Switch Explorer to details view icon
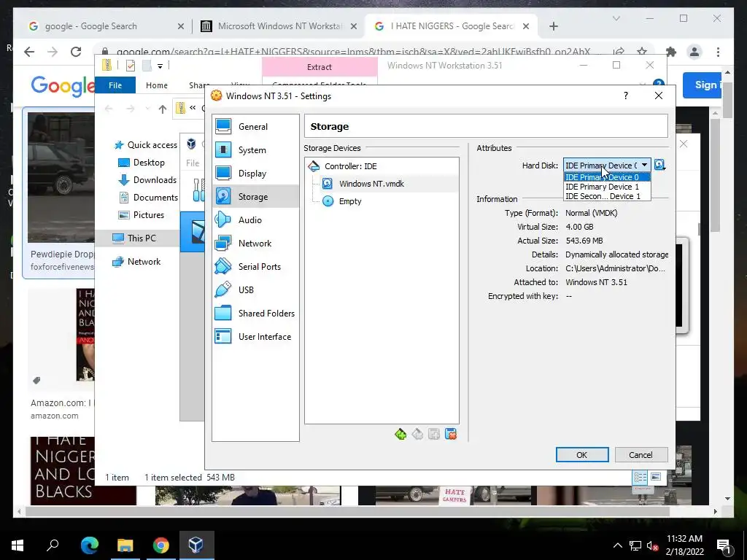The height and width of the screenshot is (560, 747). pyautogui.click(x=640, y=477)
